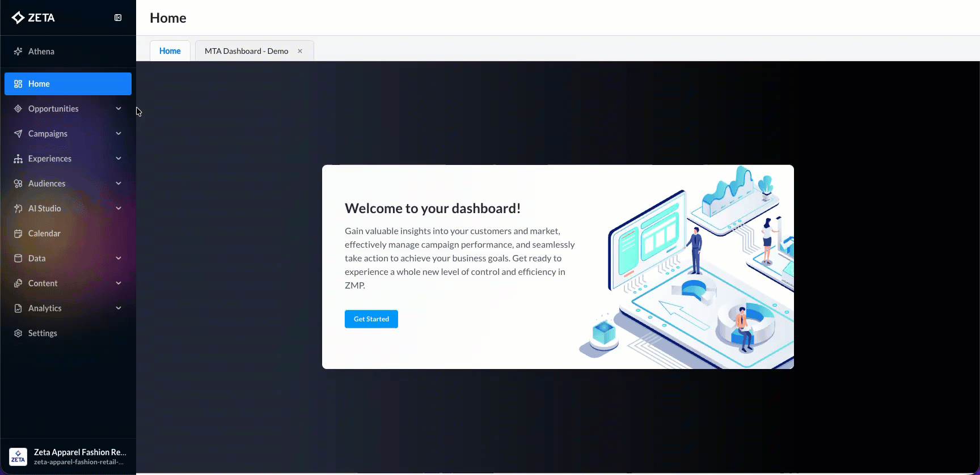Collapse the sidebar with the panel toggle icon
This screenshot has height=475, width=980.
[x=118, y=18]
